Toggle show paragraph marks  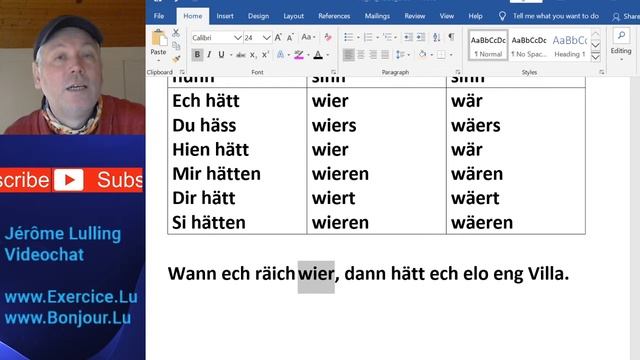451,37
